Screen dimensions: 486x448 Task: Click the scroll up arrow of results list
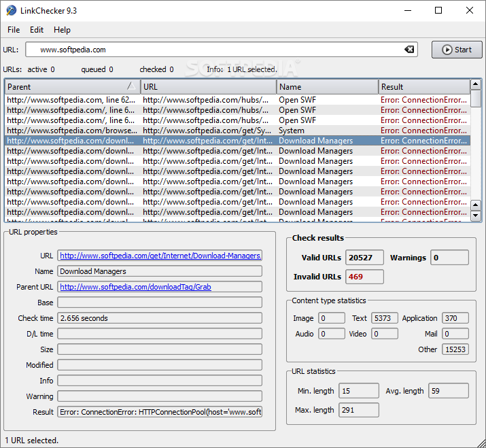click(475, 84)
